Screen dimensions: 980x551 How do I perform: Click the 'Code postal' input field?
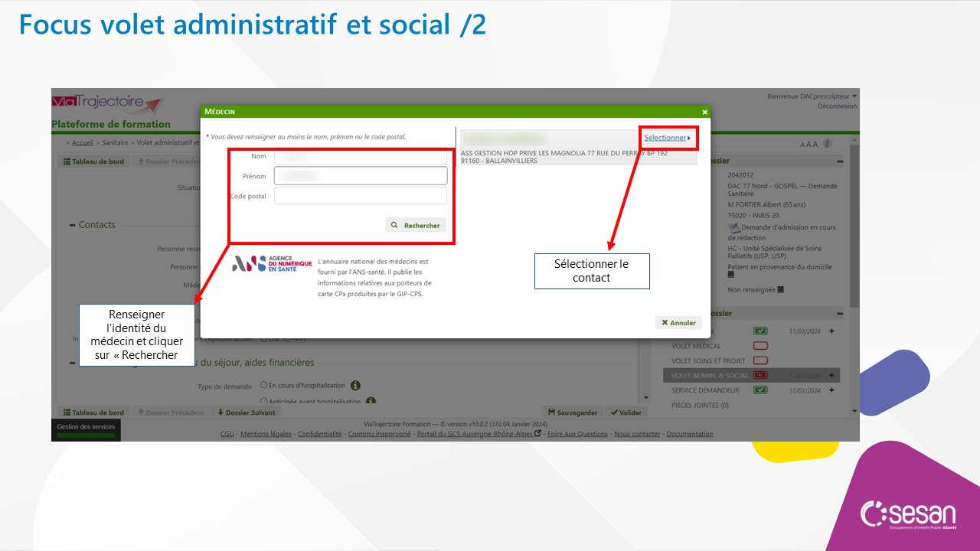[x=360, y=196]
